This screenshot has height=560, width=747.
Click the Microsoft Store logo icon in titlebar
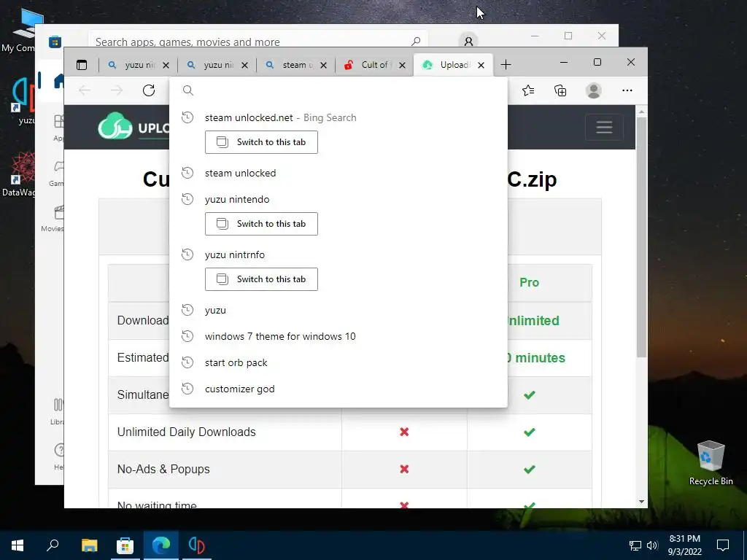[55, 42]
